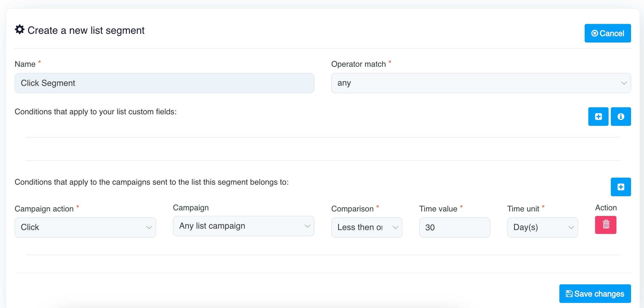The width and height of the screenshot is (644, 308).
Task: Click chevron on Time unit select
Action: (571, 227)
